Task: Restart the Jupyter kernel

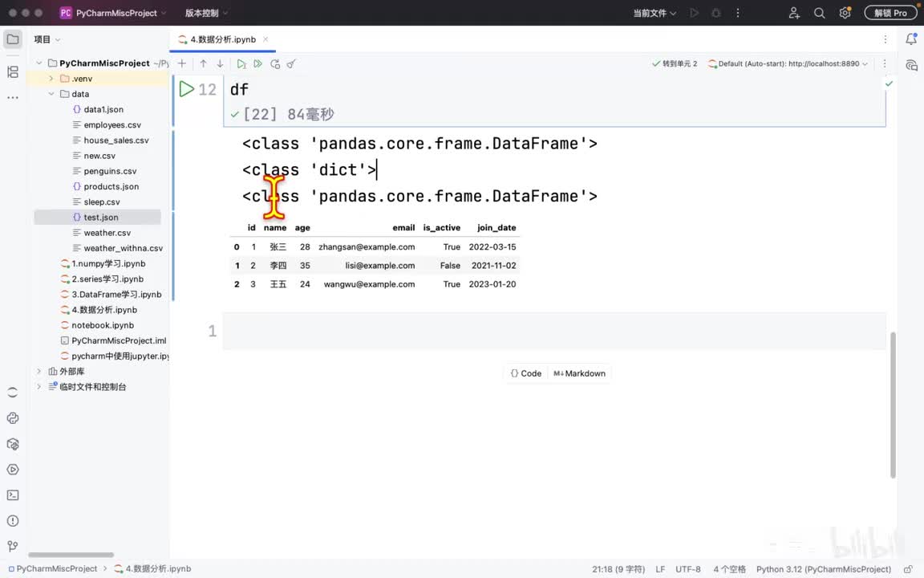Action: tap(274, 63)
